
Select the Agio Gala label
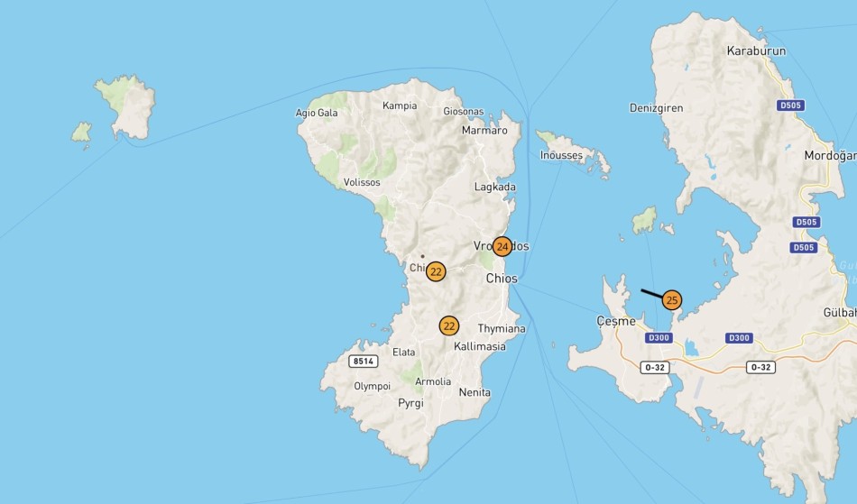pos(317,113)
